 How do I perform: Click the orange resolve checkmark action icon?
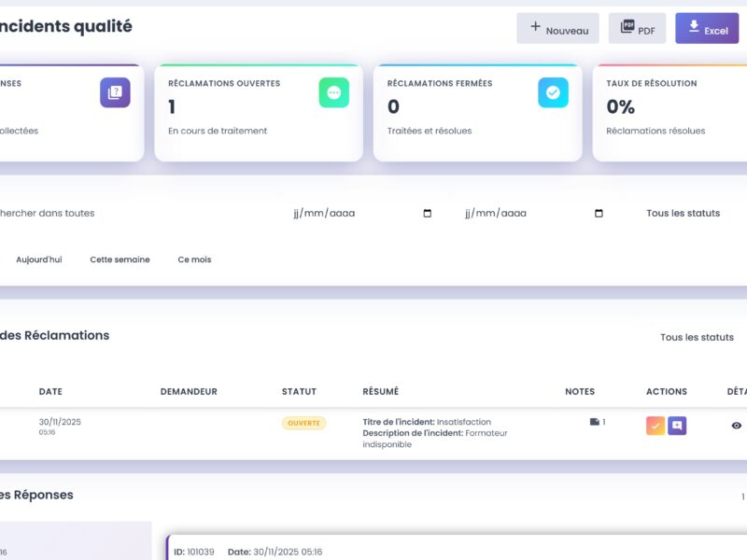click(655, 426)
